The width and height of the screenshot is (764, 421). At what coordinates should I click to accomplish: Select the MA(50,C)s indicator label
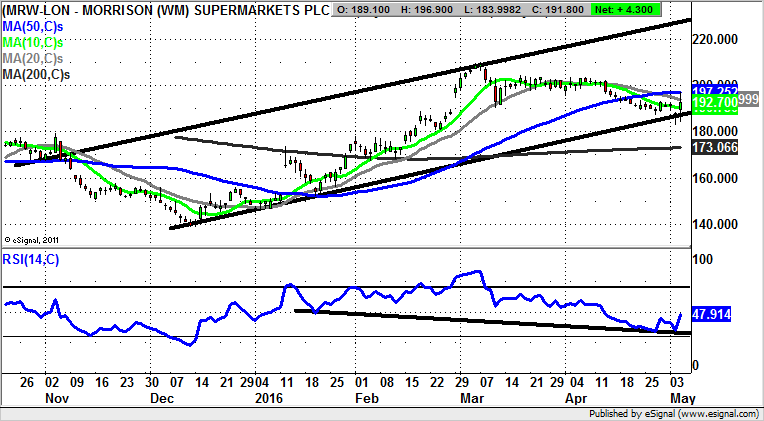coord(33,28)
